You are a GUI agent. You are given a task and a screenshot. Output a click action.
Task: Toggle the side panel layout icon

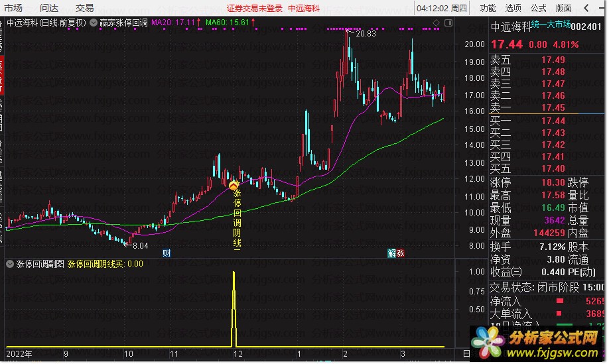(x=448, y=23)
